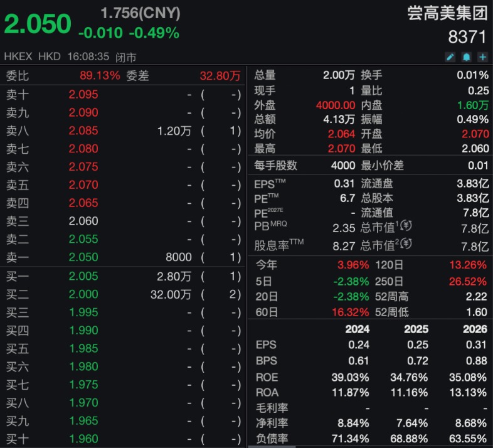Click the 52周低 value 1.60
This screenshot has width=493, height=448.
[x=477, y=312]
